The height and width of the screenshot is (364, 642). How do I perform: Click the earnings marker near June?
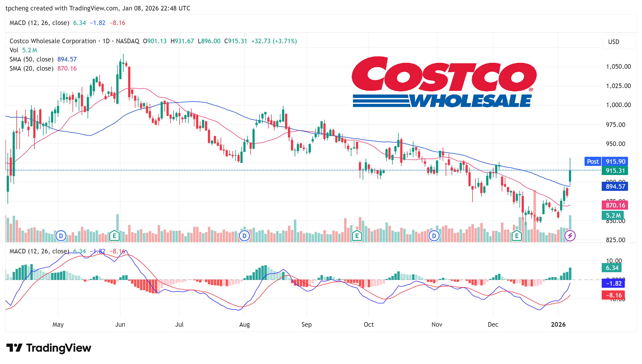(114, 236)
